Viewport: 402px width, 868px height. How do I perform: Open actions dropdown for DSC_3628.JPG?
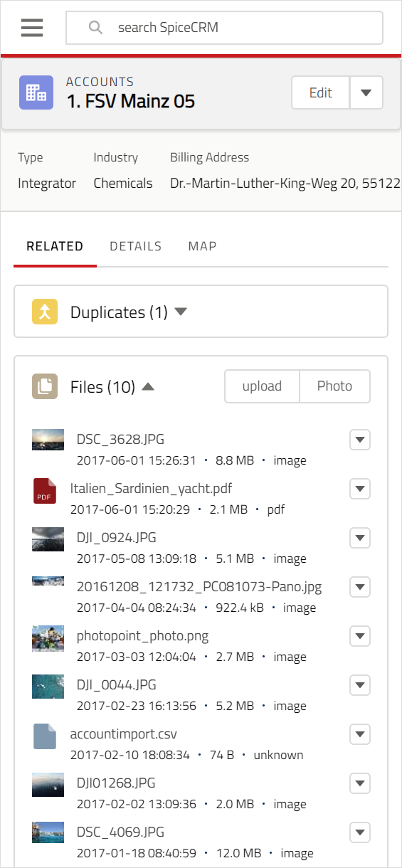pyautogui.click(x=361, y=440)
